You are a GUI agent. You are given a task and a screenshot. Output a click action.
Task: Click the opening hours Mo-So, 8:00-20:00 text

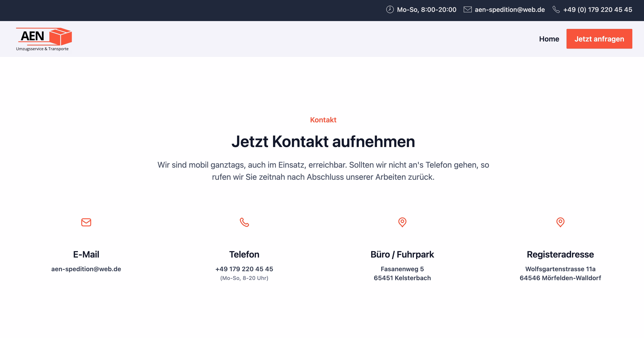tap(426, 9)
